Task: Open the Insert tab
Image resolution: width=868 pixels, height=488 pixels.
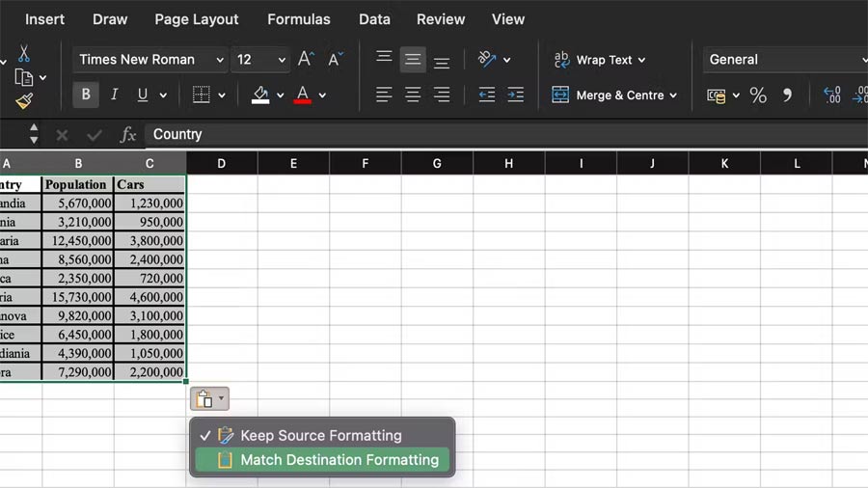Action: click(44, 19)
